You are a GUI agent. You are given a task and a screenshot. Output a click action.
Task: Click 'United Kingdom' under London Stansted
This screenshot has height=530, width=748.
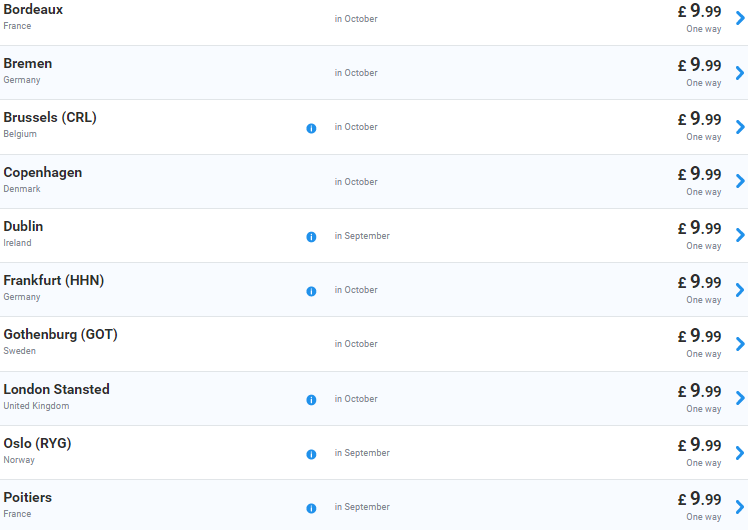36,406
